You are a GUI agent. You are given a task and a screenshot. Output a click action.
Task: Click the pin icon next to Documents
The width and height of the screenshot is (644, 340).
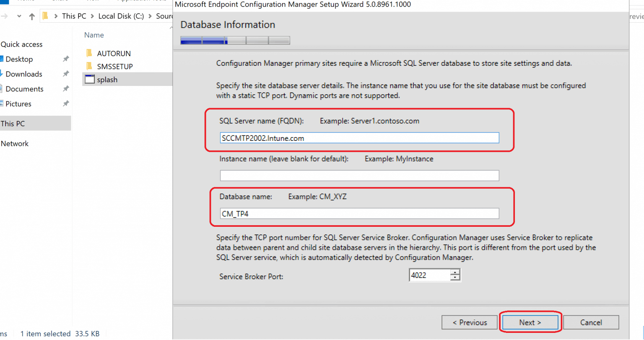(x=66, y=89)
